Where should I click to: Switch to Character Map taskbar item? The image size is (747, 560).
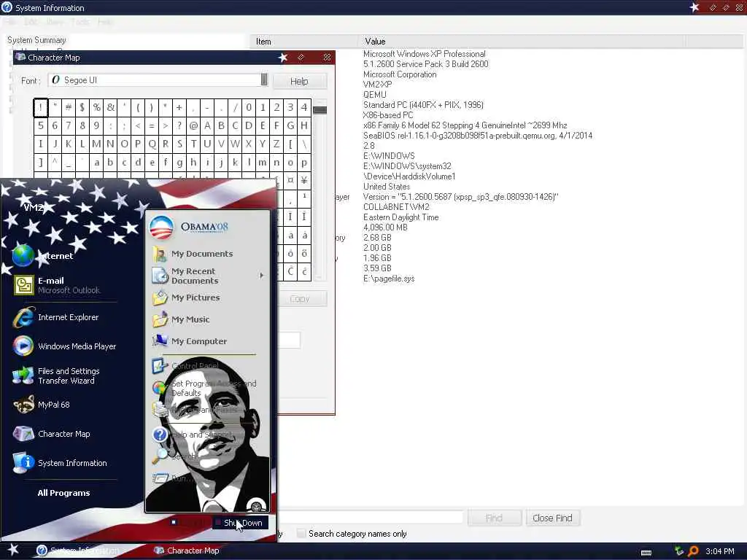pos(187,551)
